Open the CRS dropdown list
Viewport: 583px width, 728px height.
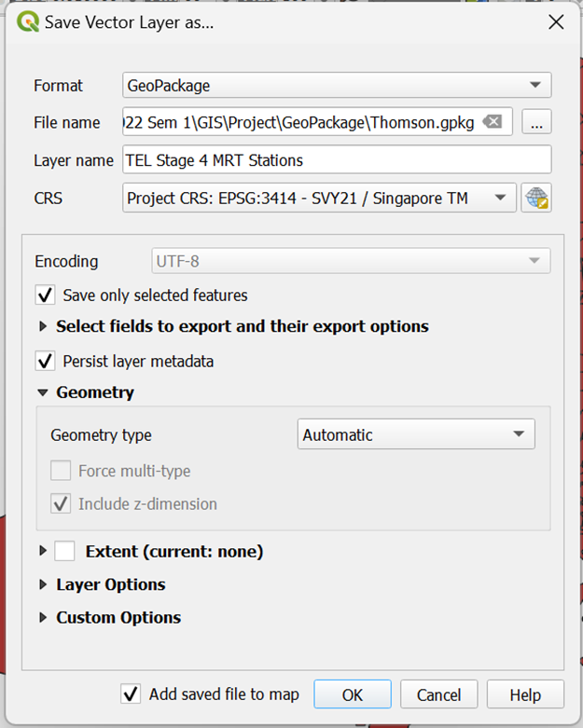pyautogui.click(x=319, y=198)
